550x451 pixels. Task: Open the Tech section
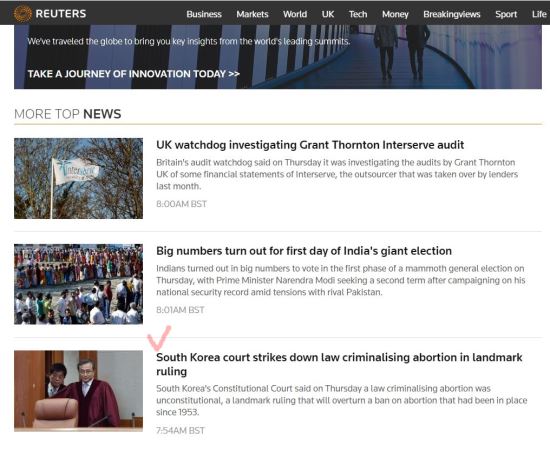[x=358, y=14]
